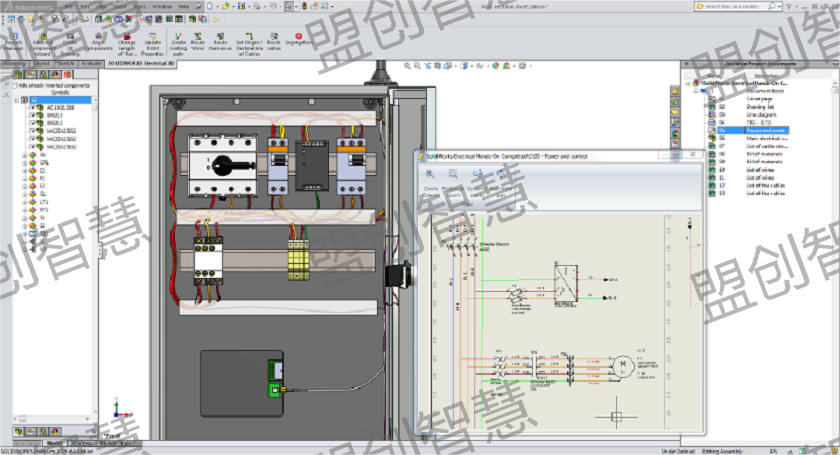Open the Electrical Manager tab icon in the left panel
This screenshot has height=455, width=840.
click(x=68, y=74)
